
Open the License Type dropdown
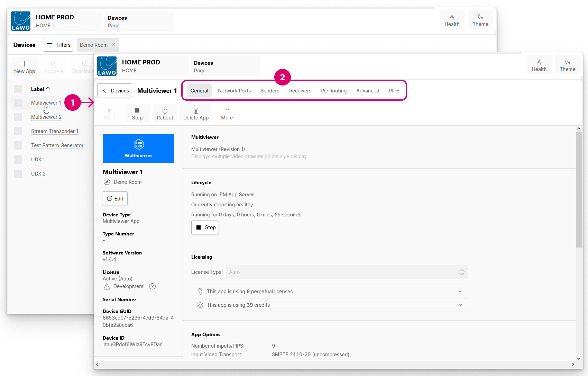(x=347, y=272)
